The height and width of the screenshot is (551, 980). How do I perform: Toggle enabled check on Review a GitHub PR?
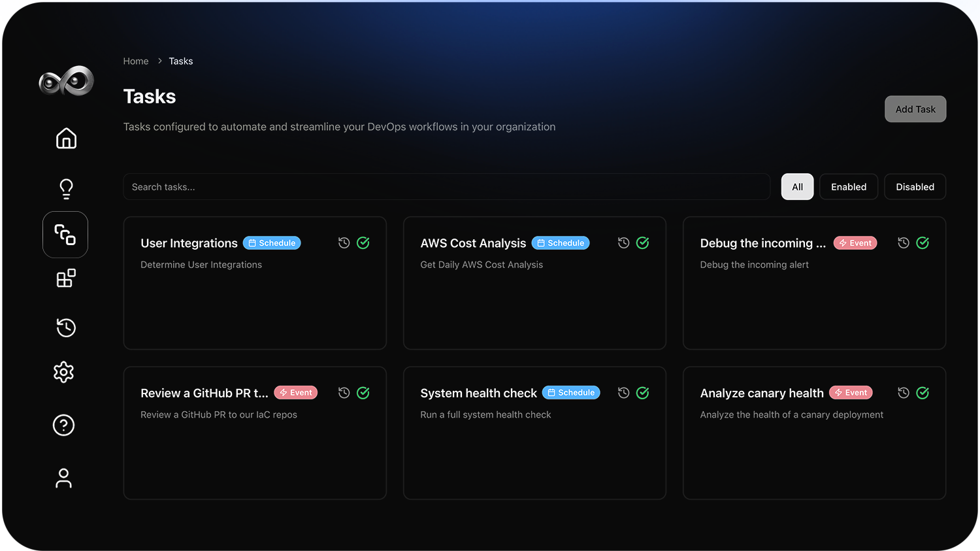363,393
